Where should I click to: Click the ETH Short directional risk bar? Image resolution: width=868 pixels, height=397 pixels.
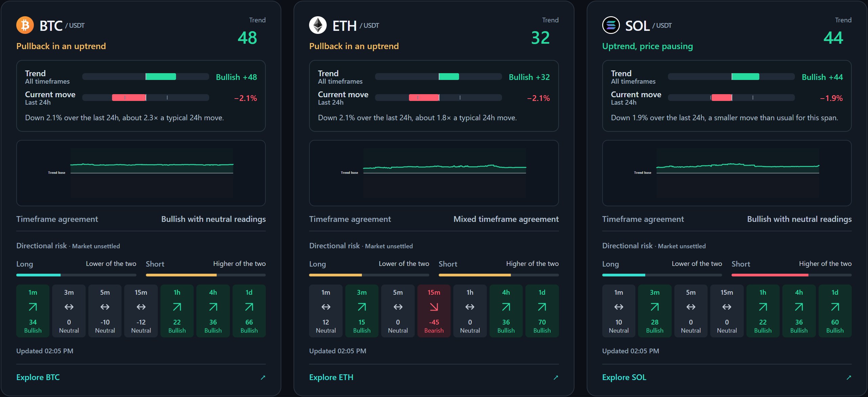(x=499, y=275)
